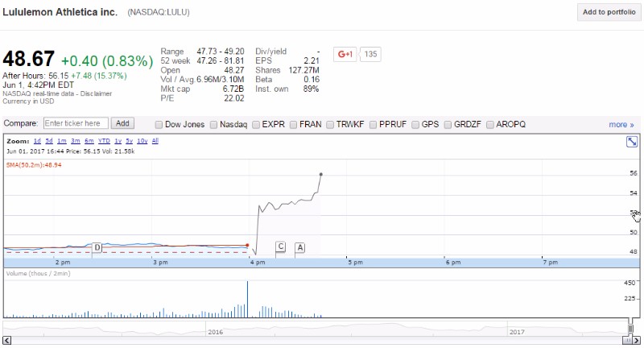Set chart zoom to 6m
644x348 pixels.
[x=89, y=141]
